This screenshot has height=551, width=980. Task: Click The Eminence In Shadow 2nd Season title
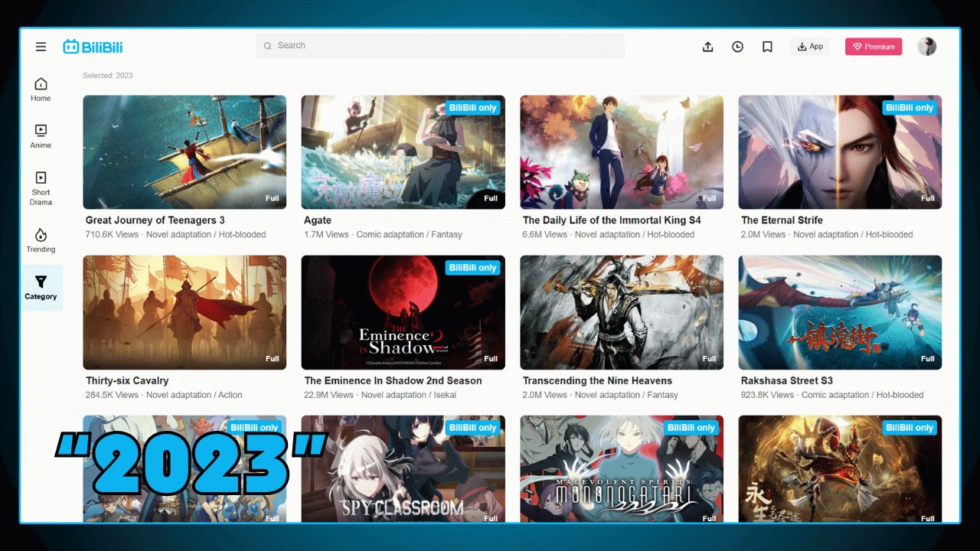point(393,380)
